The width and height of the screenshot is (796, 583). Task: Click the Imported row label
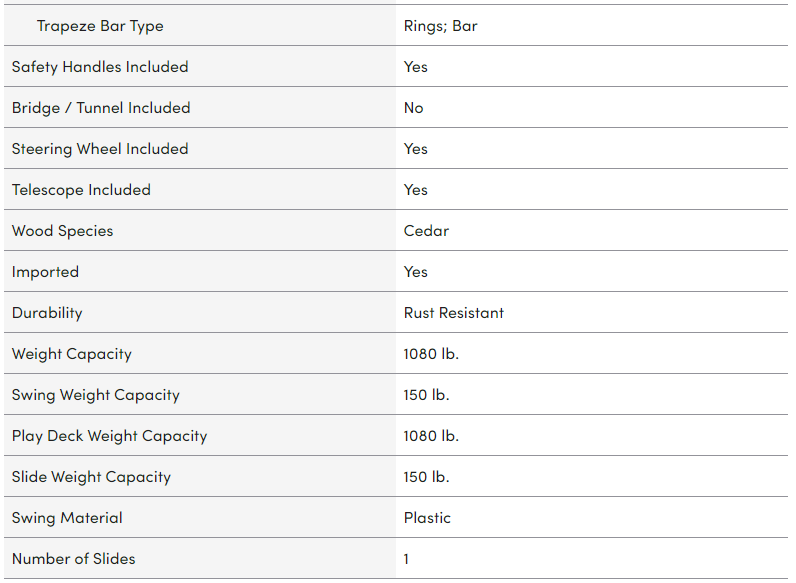pyautogui.click(x=45, y=272)
